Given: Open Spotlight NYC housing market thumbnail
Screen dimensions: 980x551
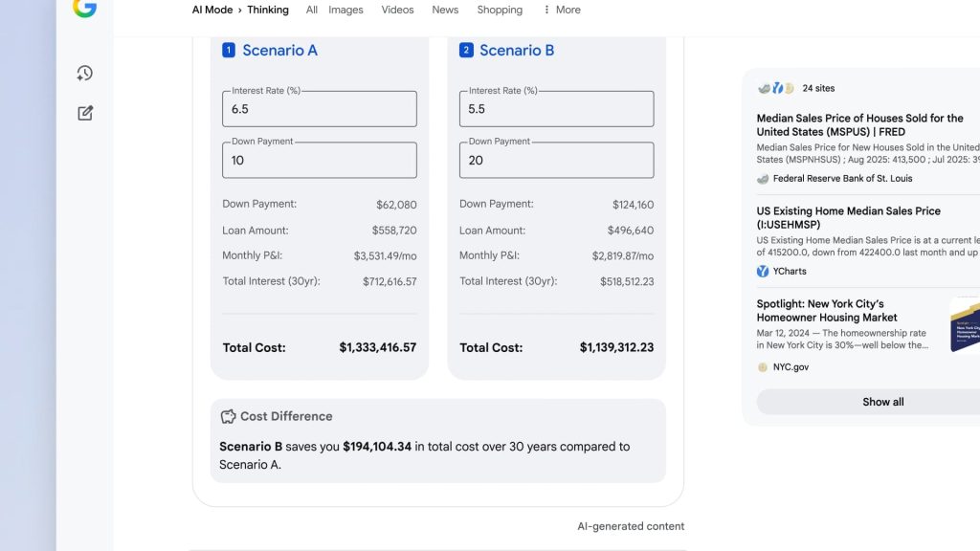Looking at the screenshot, I should [x=965, y=323].
